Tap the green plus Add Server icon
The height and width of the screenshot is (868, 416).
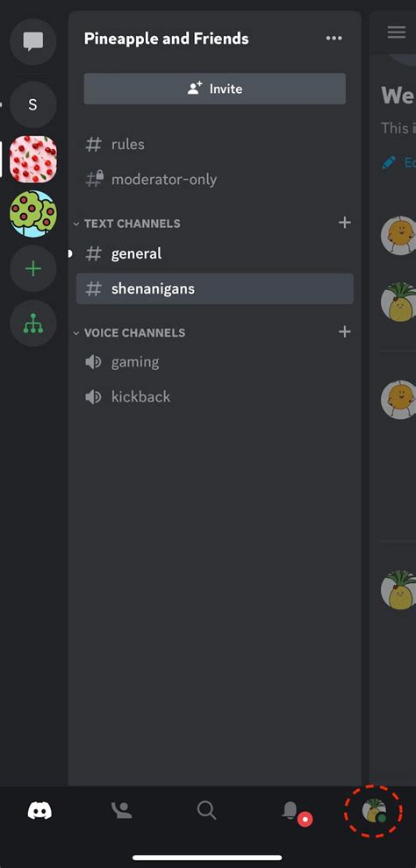click(x=33, y=269)
